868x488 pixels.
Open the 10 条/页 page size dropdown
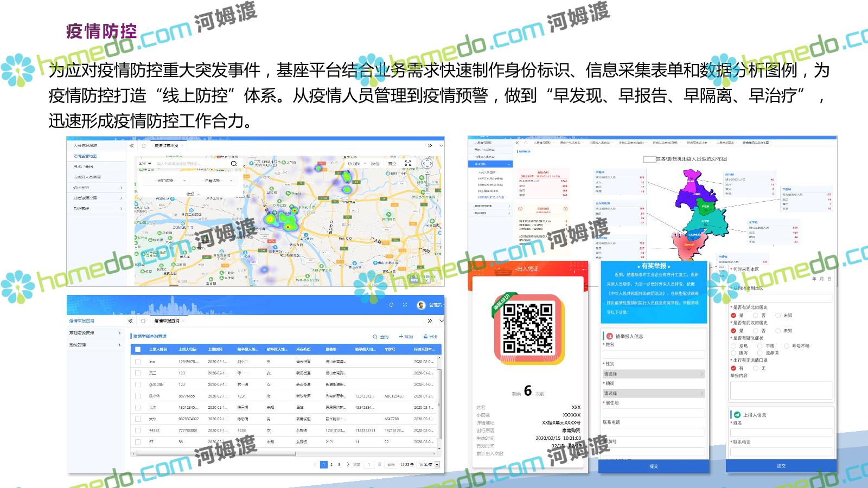428,465
